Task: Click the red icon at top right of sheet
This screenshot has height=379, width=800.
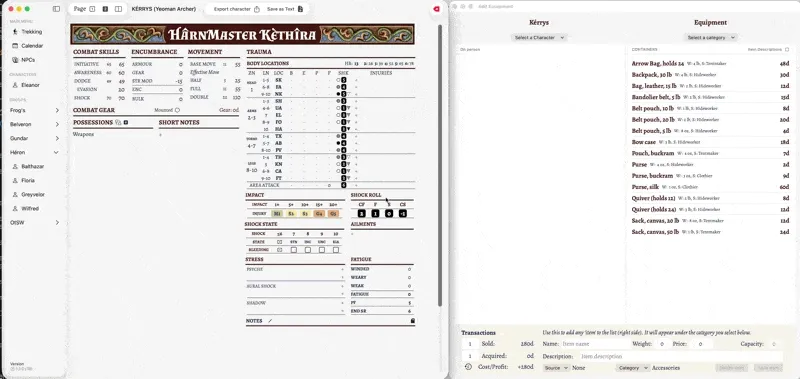Action: click(x=437, y=9)
